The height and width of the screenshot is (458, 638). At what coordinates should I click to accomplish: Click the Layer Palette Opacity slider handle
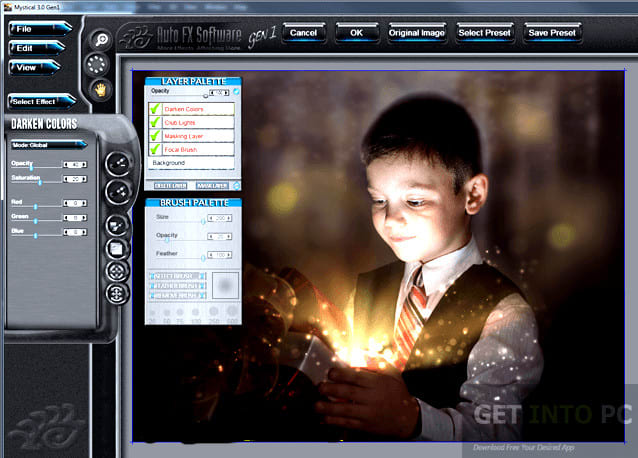click(x=205, y=96)
